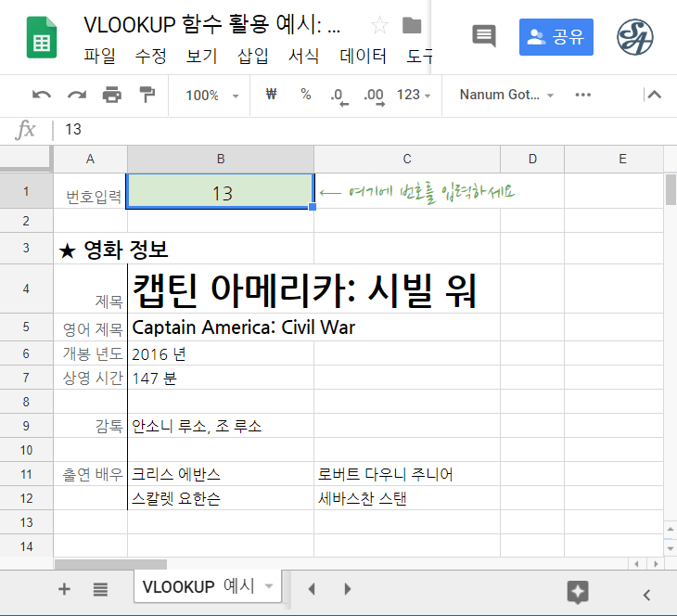Click the formula bar showing 13

(x=363, y=130)
